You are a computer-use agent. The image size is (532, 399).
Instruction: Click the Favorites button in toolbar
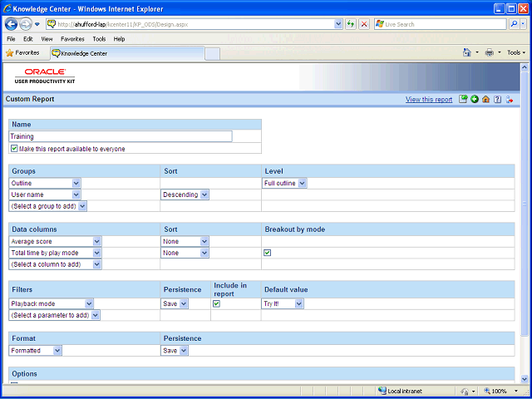(22, 53)
